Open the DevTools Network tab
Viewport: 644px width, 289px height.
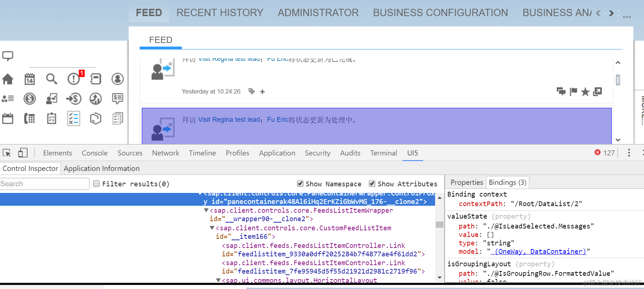click(x=166, y=153)
